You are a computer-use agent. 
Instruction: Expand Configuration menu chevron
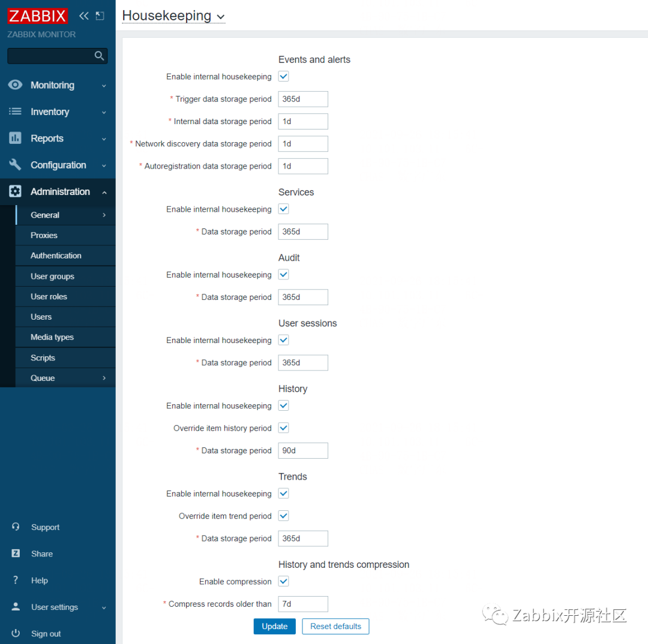click(x=104, y=165)
